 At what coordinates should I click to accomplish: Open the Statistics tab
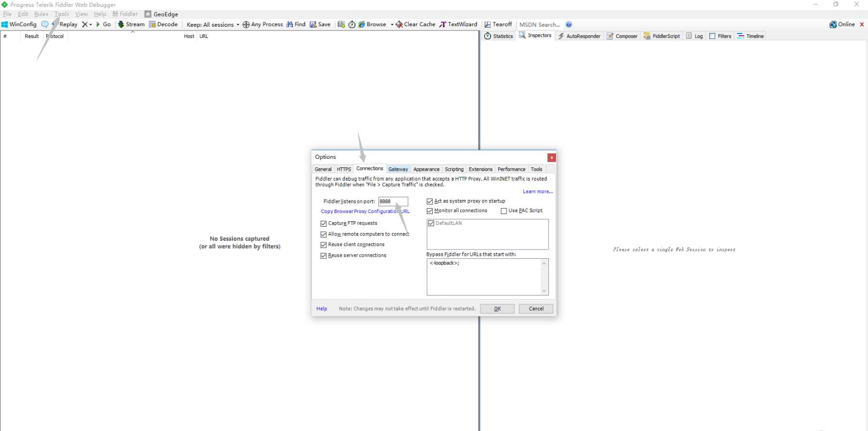coord(499,36)
